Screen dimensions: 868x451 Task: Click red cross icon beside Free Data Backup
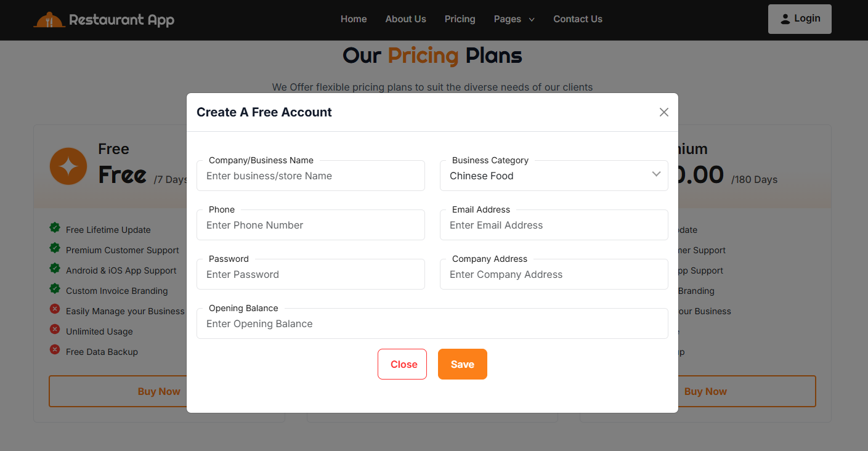55,350
